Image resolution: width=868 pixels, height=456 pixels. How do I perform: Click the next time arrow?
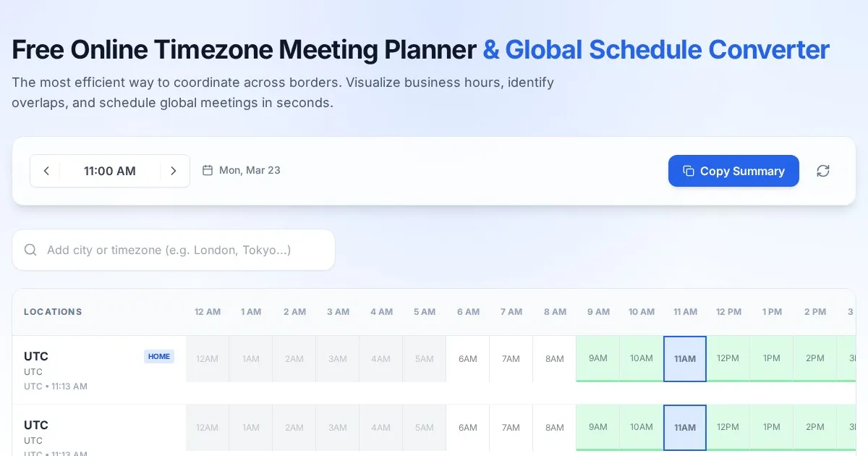[174, 171]
